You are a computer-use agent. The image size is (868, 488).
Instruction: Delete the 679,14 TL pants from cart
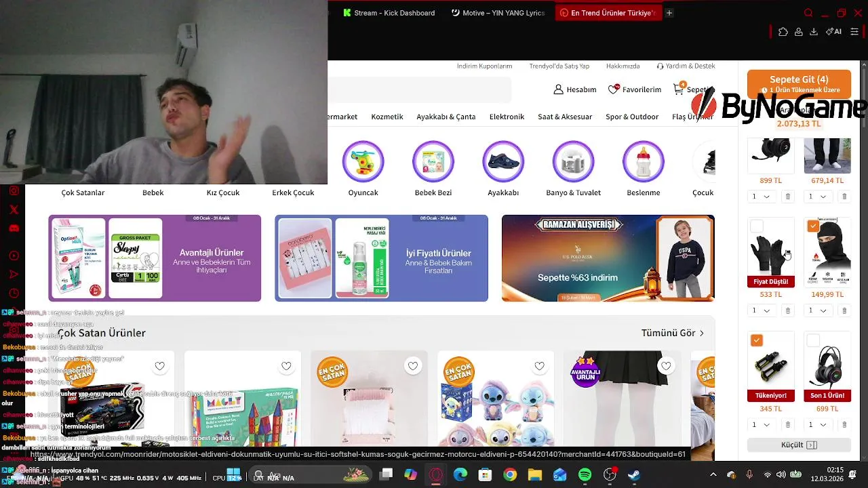[844, 197]
